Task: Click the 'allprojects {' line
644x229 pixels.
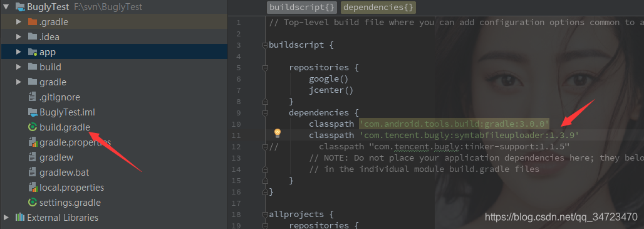Action: [x=301, y=214]
